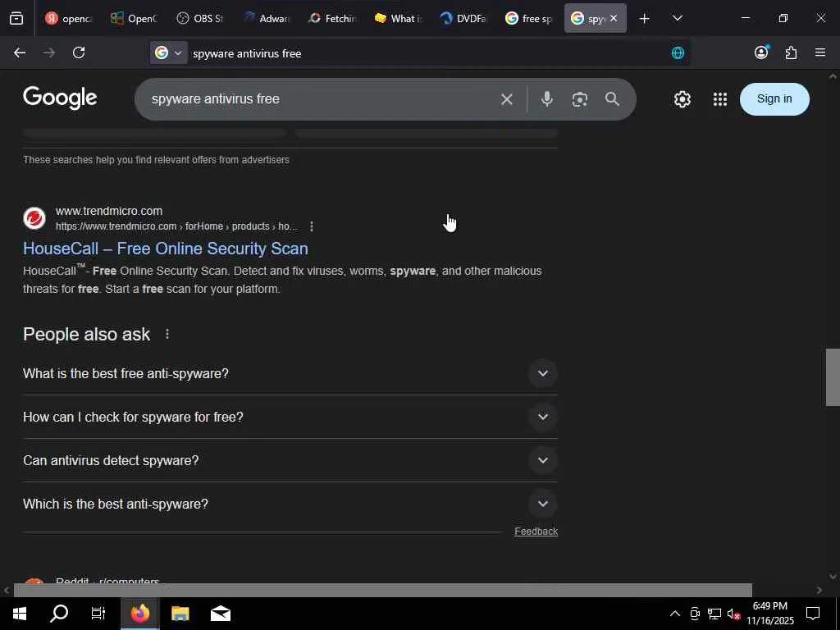840x630 pixels.
Task: Show hidden system tray icons
Action: tap(675, 614)
